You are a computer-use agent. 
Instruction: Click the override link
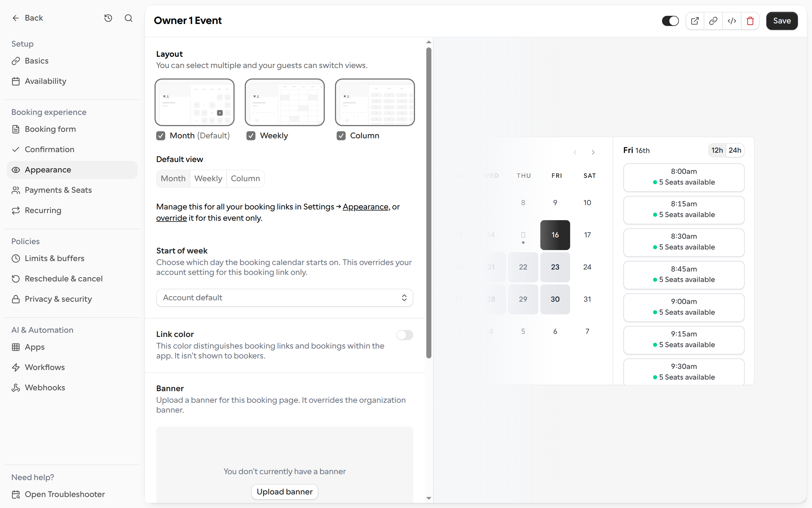pos(171,218)
